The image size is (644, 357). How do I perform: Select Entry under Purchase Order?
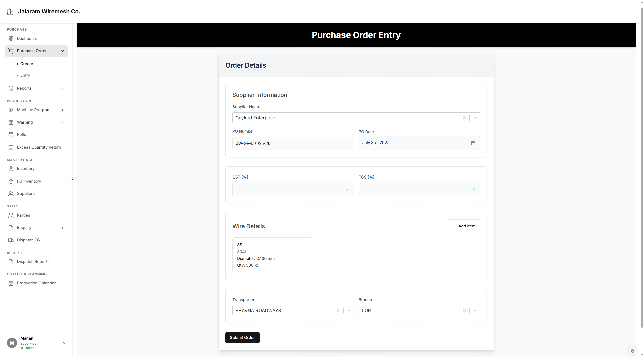click(x=25, y=75)
